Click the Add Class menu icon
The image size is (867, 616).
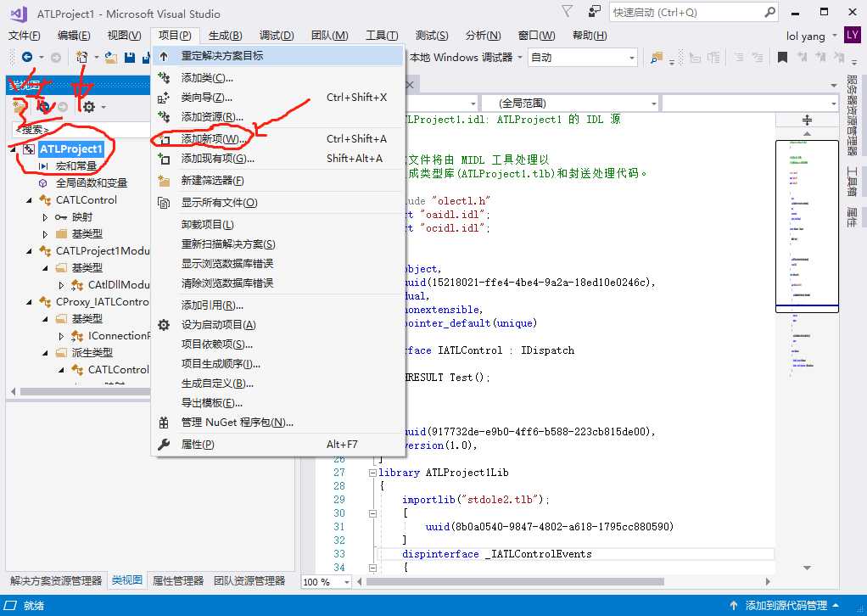coord(164,77)
